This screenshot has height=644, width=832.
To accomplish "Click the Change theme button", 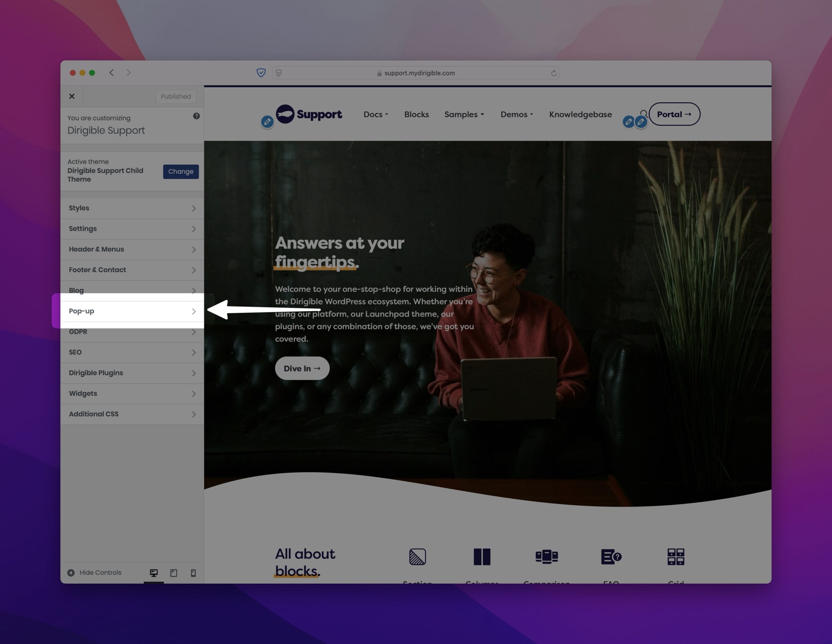I will tap(181, 171).
